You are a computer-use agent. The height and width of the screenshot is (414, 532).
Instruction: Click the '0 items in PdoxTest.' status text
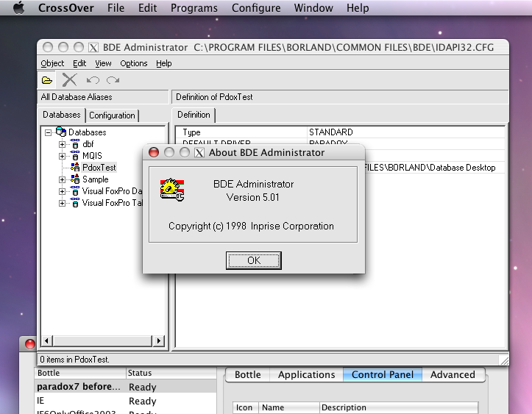[74, 360]
